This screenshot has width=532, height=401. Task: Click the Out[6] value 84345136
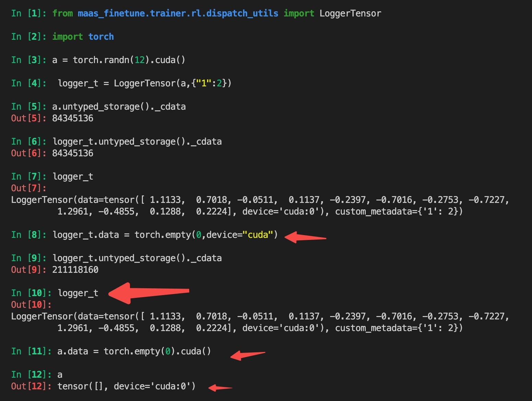point(73,153)
